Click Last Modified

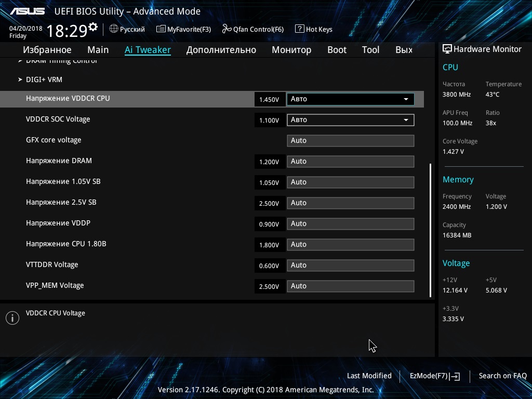[x=369, y=376]
